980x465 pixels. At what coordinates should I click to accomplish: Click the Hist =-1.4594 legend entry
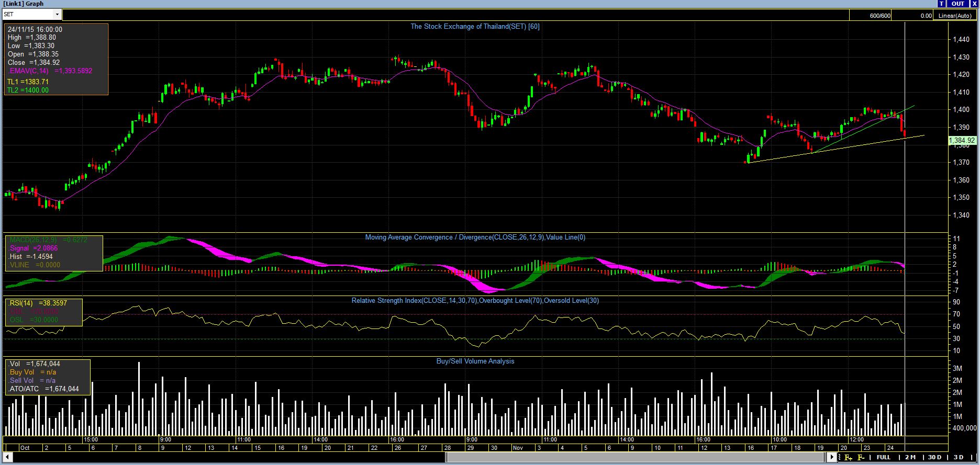tap(31, 256)
